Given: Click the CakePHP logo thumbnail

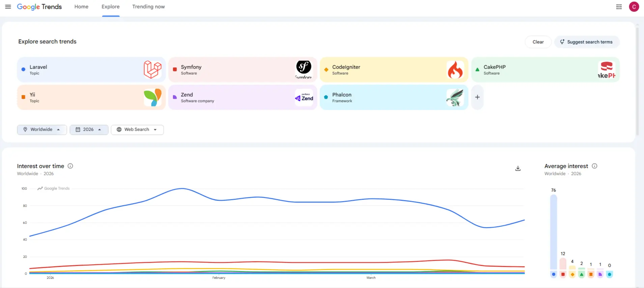Looking at the screenshot, I should tap(607, 70).
